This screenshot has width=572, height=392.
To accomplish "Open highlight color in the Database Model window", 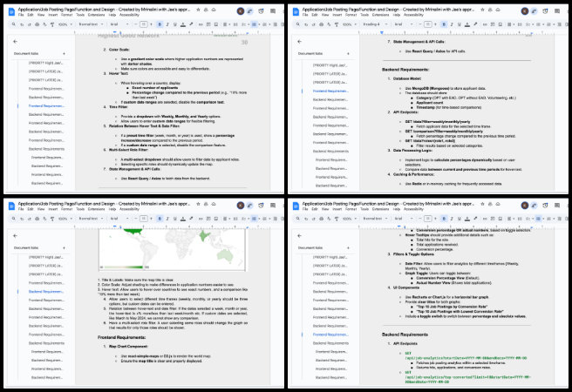I will [x=475, y=24].
